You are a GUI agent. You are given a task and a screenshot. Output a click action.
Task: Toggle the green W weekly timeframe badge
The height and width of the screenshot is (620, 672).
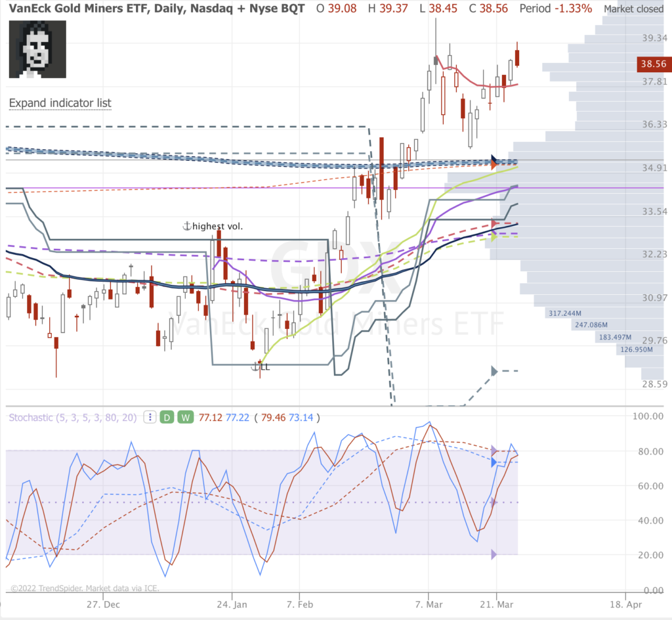tap(185, 417)
